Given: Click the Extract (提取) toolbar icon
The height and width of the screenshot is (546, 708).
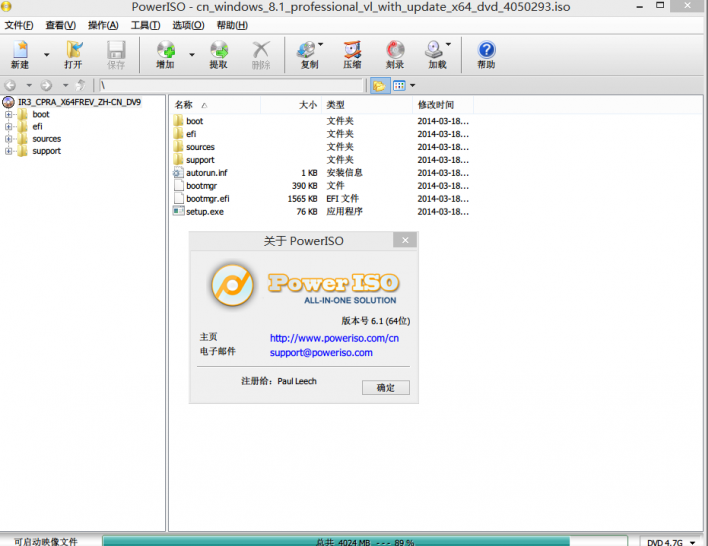Looking at the screenshot, I should click(x=219, y=55).
